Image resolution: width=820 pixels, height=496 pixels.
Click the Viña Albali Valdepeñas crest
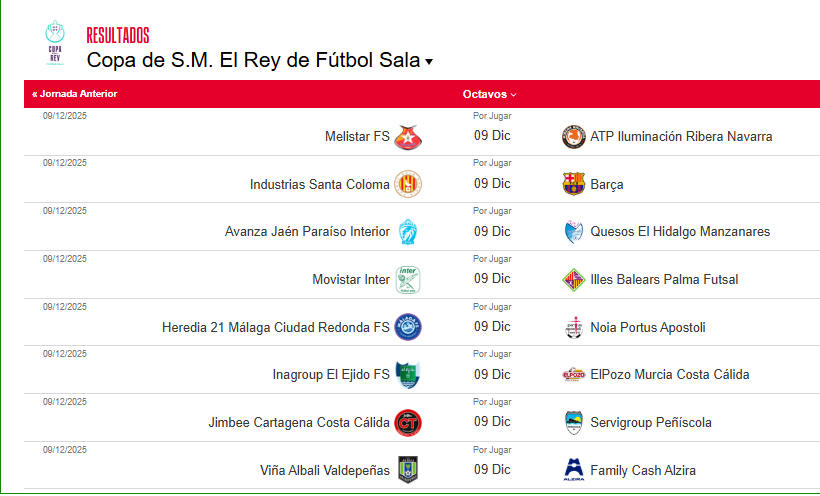point(407,470)
